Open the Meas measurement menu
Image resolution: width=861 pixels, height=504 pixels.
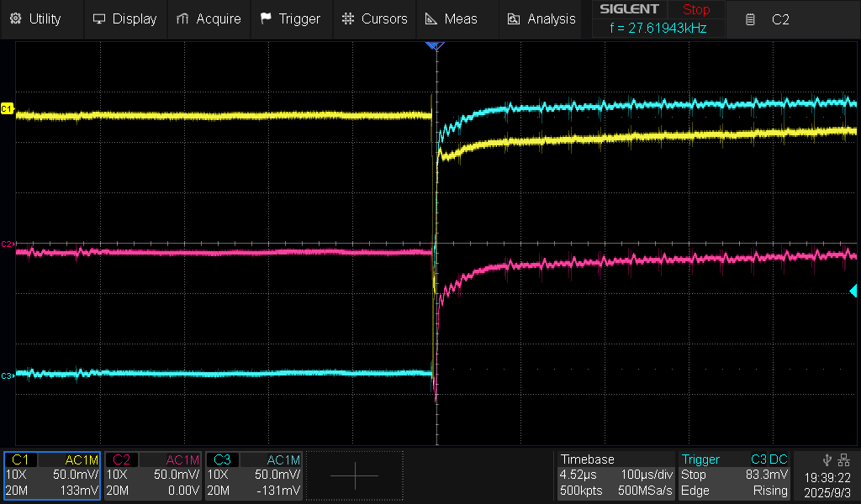451,18
